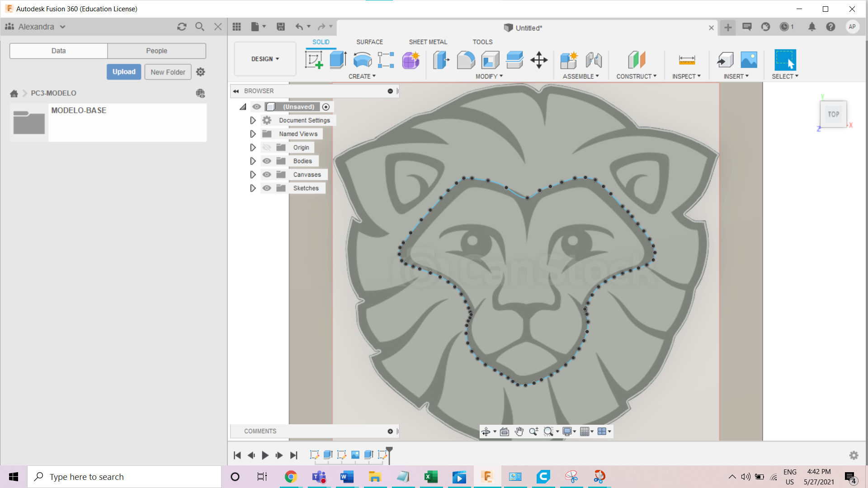Switch to the TOOLS tab
Image resolution: width=868 pixels, height=488 pixels.
[x=483, y=42]
